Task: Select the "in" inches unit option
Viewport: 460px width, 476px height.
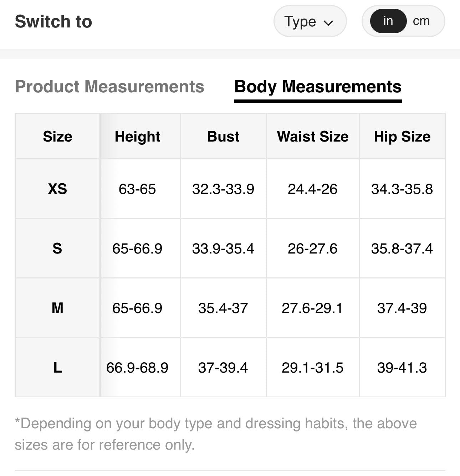Action: (x=388, y=21)
